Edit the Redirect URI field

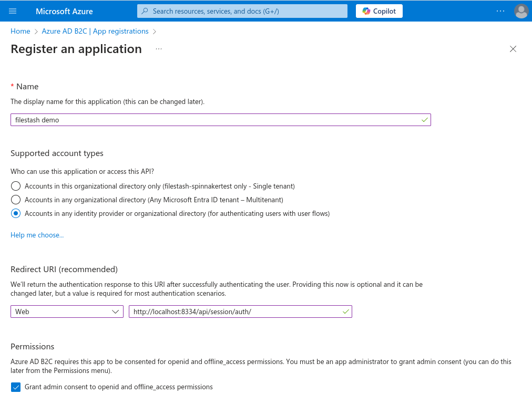pyautogui.click(x=240, y=312)
